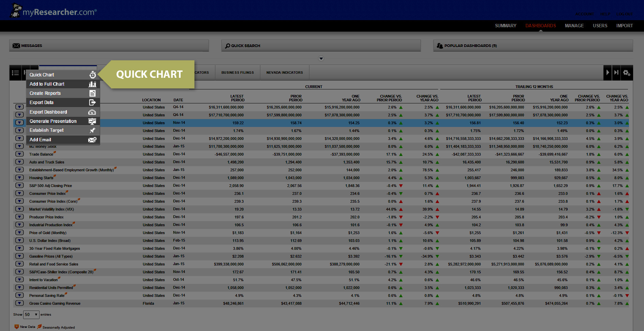Sort by the Location column header
Image resolution: width=644 pixels, height=331 pixels.
click(x=151, y=100)
